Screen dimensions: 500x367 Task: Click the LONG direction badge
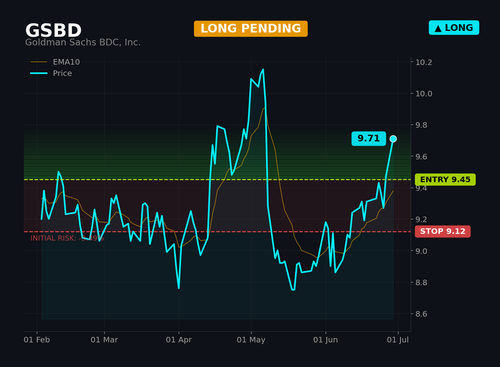[454, 28]
